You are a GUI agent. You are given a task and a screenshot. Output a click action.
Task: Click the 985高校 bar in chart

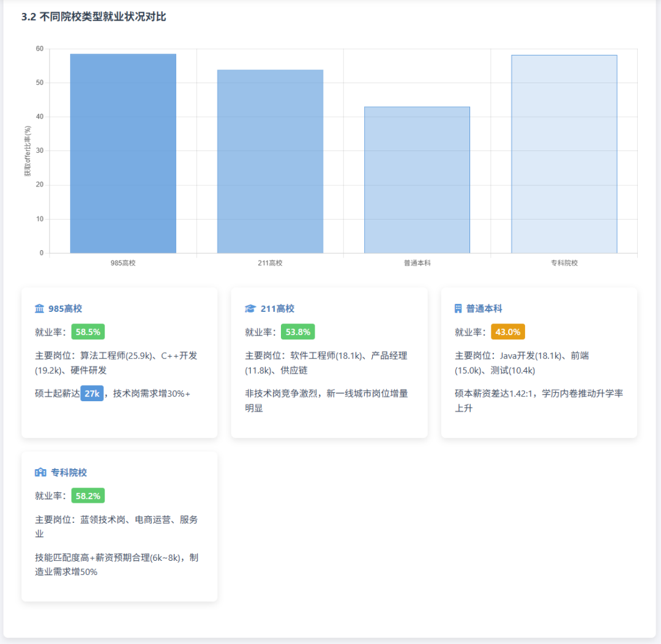tap(123, 154)
